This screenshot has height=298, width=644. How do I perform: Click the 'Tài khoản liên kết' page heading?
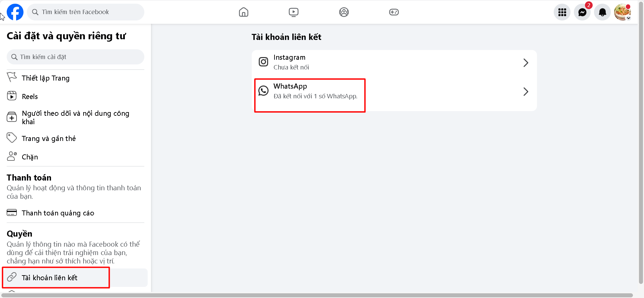[x=286, y=37]
